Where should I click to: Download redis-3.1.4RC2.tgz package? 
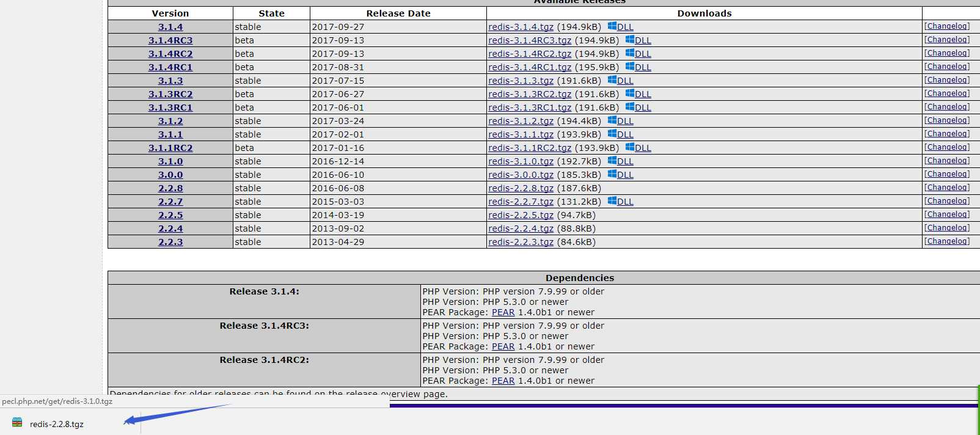(530, 54)
